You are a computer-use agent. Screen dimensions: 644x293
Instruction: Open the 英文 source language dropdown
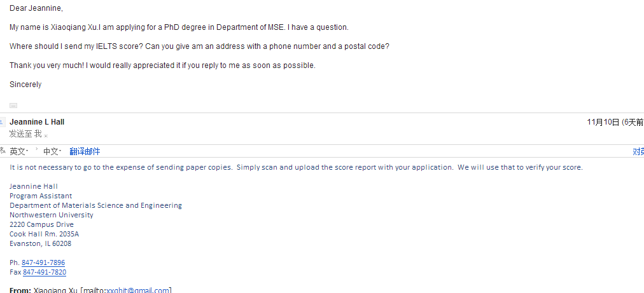(19, 151)
